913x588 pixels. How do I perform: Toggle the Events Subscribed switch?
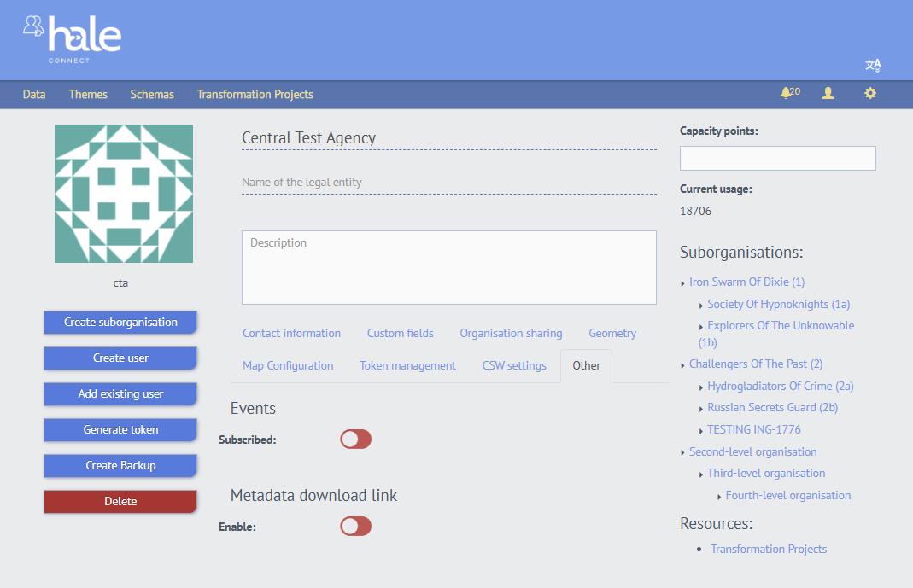(355, 440)
